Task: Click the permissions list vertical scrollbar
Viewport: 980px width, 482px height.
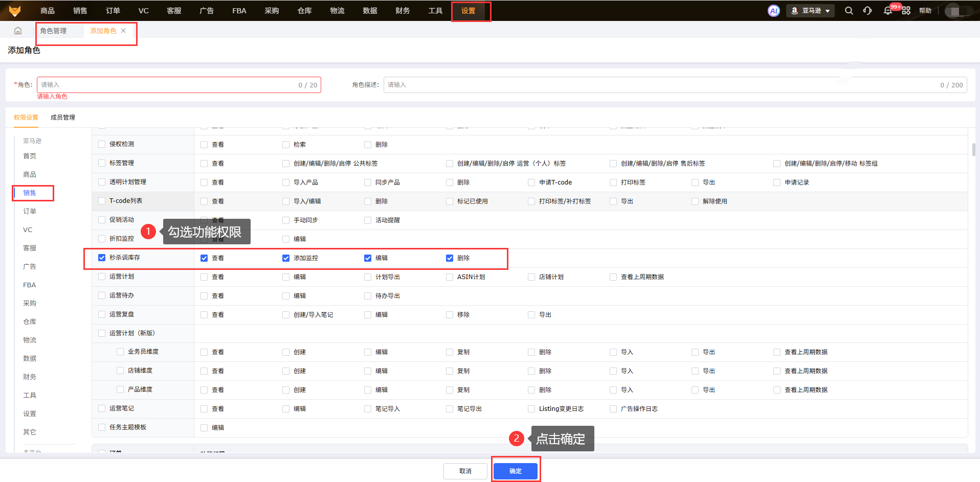Action: [x=973, y=149]
